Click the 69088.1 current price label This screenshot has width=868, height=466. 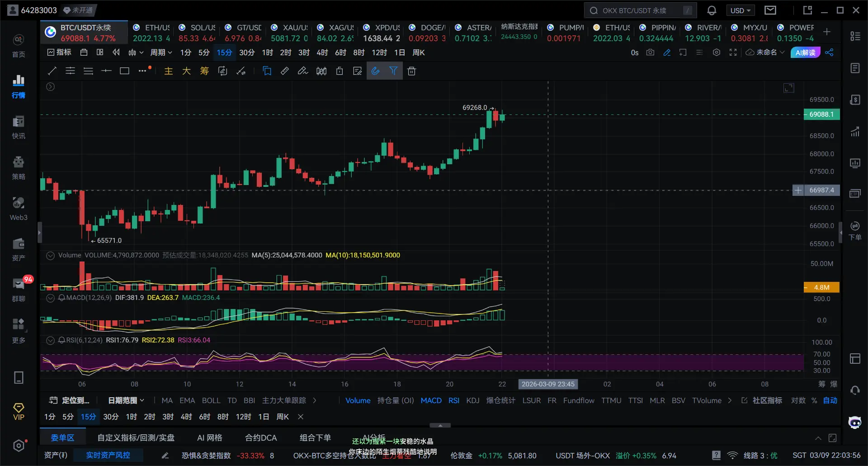click(x=821, y=114)
